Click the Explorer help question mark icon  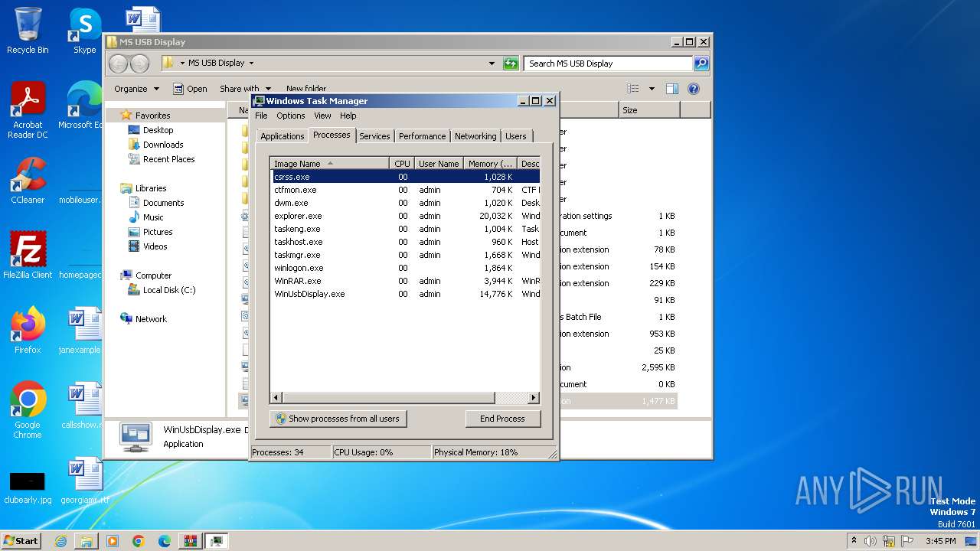(693, 89)
